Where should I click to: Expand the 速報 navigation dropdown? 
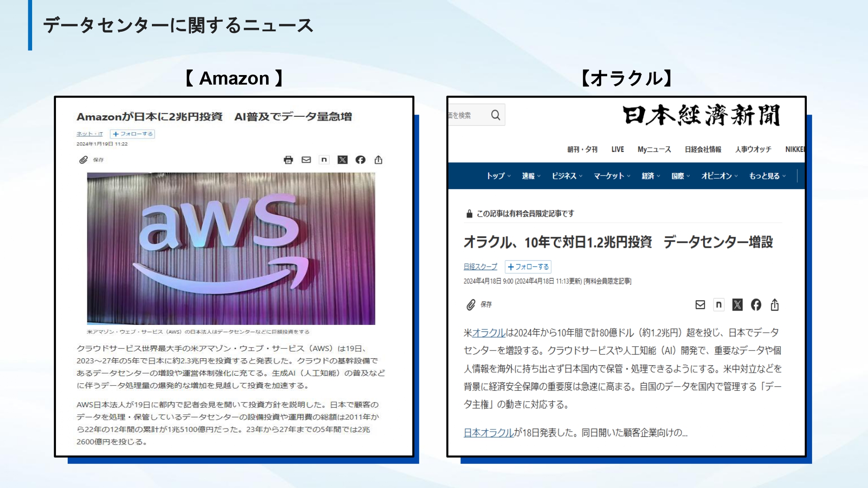(x=531, y=176)
